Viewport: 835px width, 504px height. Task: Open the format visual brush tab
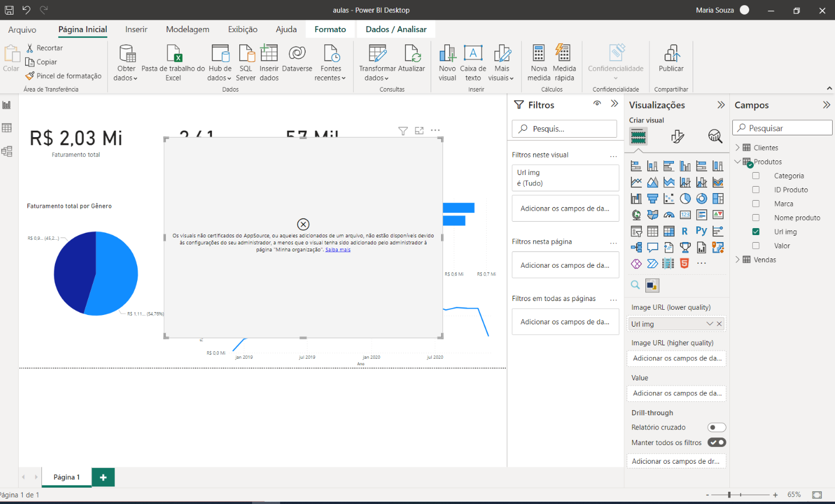(x=677, y=136)
